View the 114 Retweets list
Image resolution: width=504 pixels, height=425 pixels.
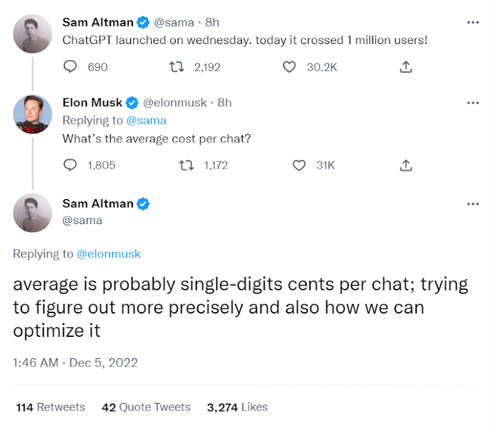(x=50, y=407)
